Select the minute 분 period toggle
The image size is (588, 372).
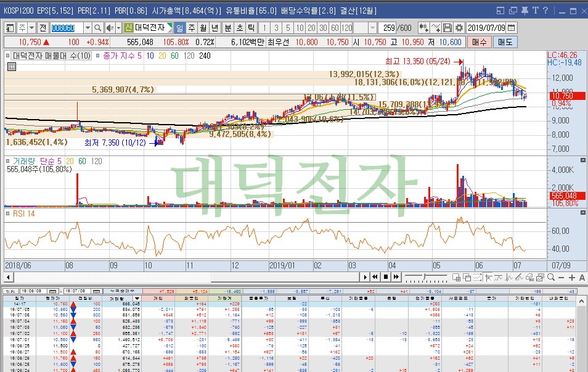click(228, 28)
